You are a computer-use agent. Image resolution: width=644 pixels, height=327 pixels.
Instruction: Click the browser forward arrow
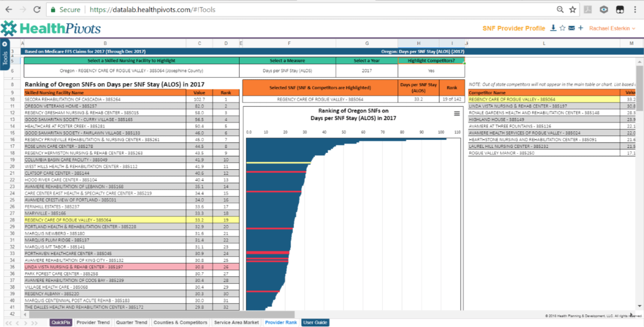click(22, 9)
